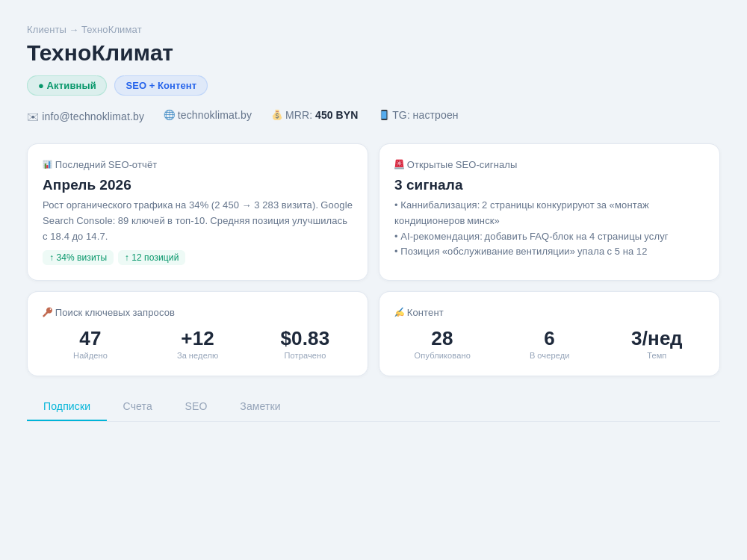
Task: Open the Подписки tab
Action: [x=66, y=406]
